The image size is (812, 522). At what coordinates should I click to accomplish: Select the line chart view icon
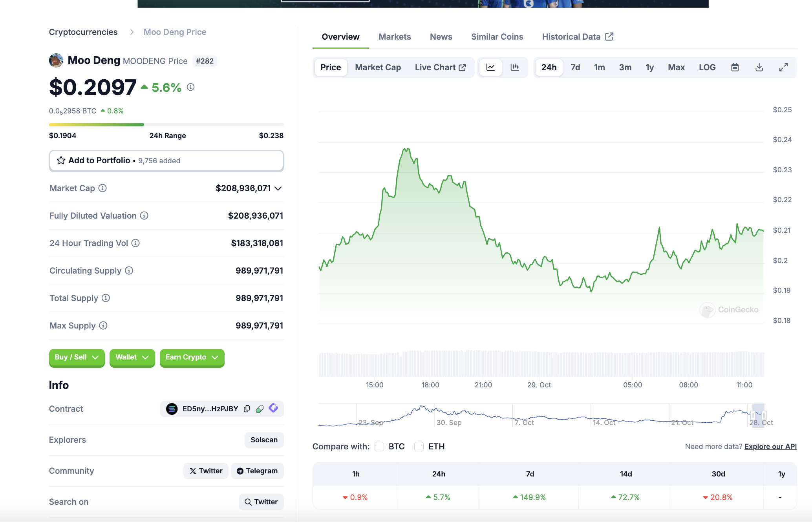click(x=490, y=68)
